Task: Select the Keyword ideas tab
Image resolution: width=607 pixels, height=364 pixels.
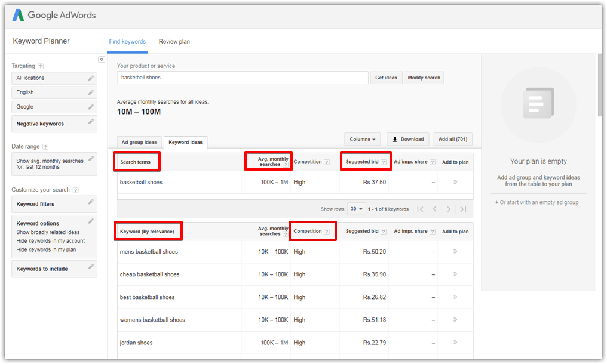Action: pyautogui.click(x=185, y=143)
